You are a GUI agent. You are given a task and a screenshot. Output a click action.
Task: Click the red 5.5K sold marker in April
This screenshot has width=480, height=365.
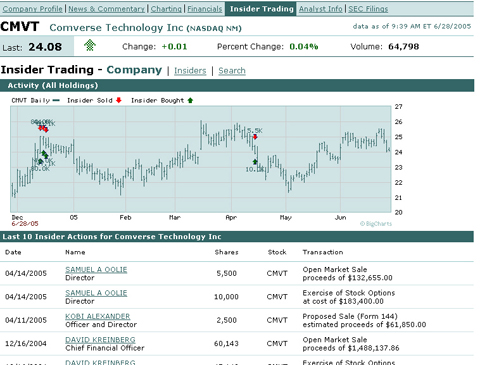pyautogui.click(x=255, y=137)
